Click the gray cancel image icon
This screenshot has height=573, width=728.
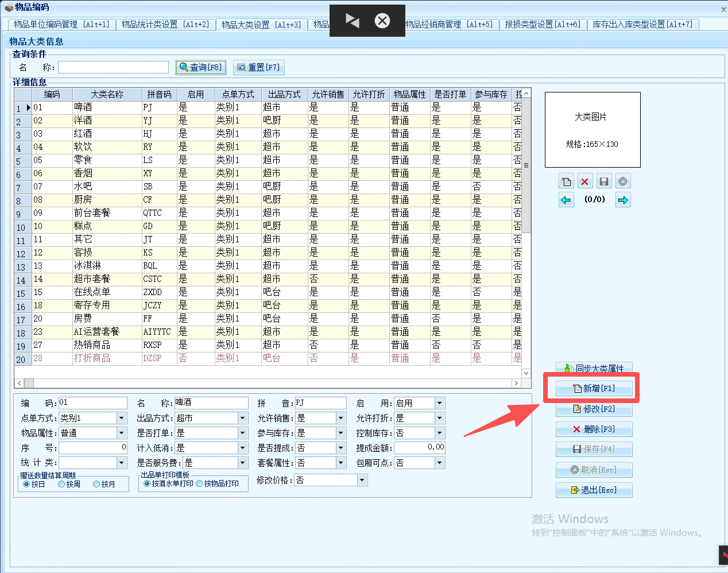tap(623, 181)
